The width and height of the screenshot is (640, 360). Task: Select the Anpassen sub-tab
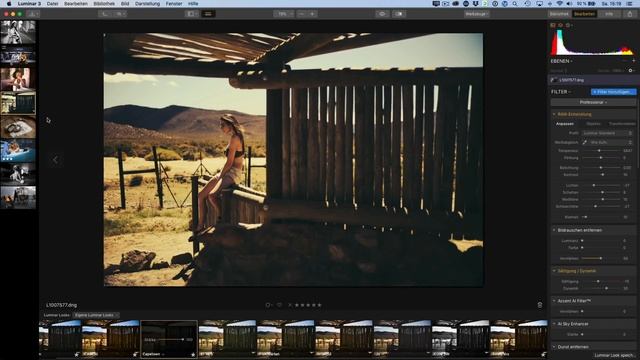565,124
